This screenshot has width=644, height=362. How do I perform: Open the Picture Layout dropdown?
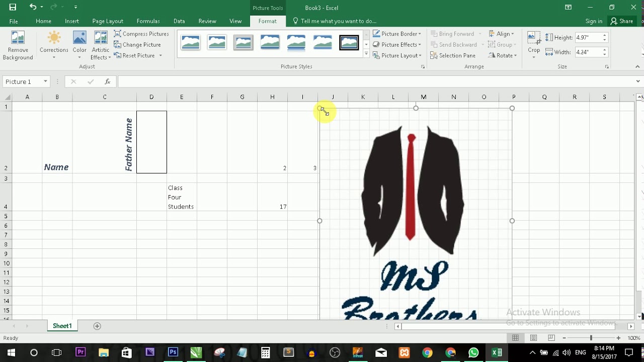[x=397, y=55]
